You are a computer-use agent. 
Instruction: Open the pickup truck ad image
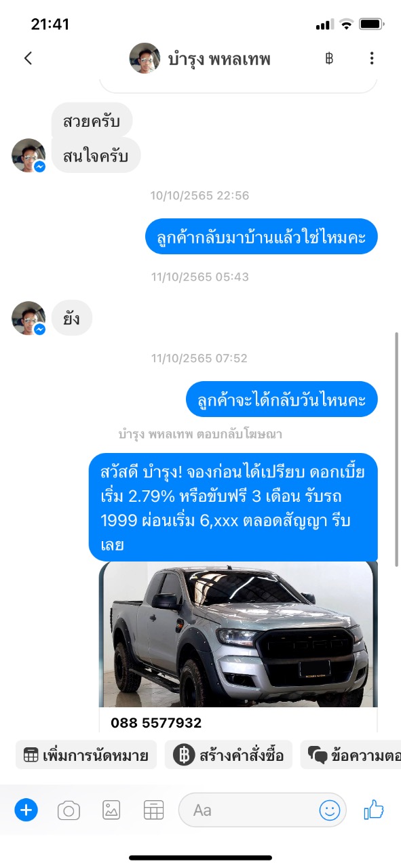point(238,634)
